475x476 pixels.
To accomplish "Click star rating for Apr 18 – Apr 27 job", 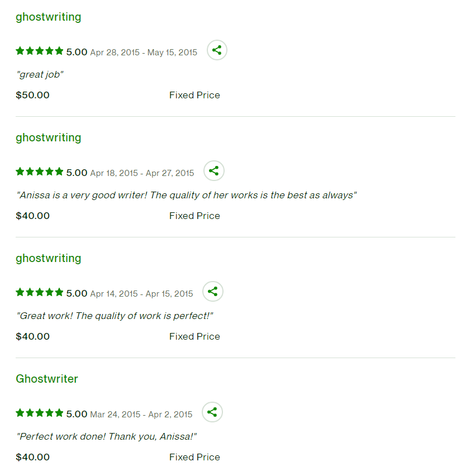I will [40, 172].
